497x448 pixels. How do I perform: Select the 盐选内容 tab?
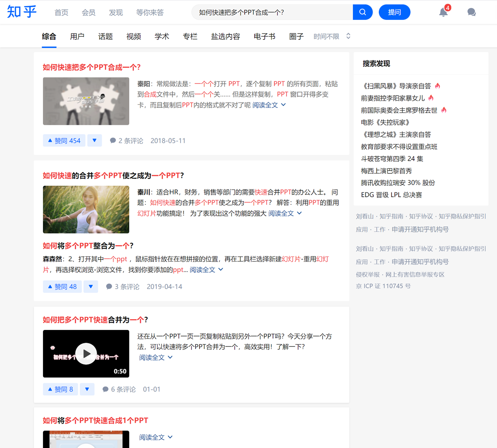[x=225, y=36]
